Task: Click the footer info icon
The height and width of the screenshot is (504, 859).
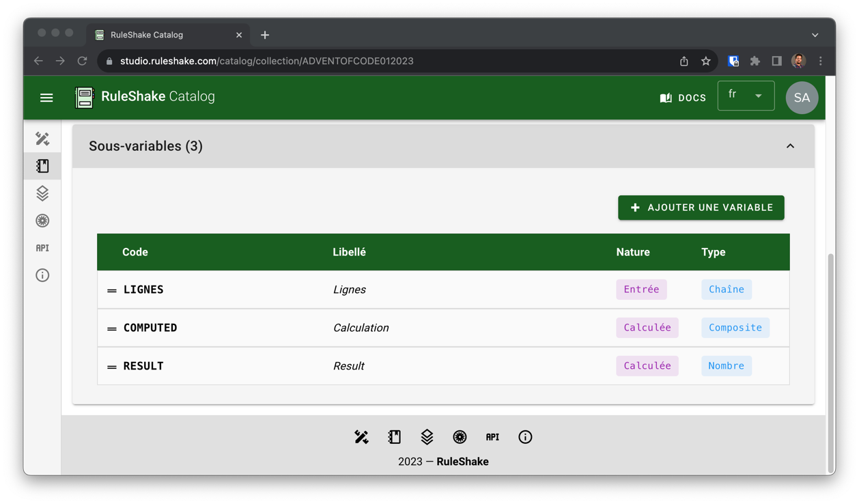Action: [x=525, y=437]
